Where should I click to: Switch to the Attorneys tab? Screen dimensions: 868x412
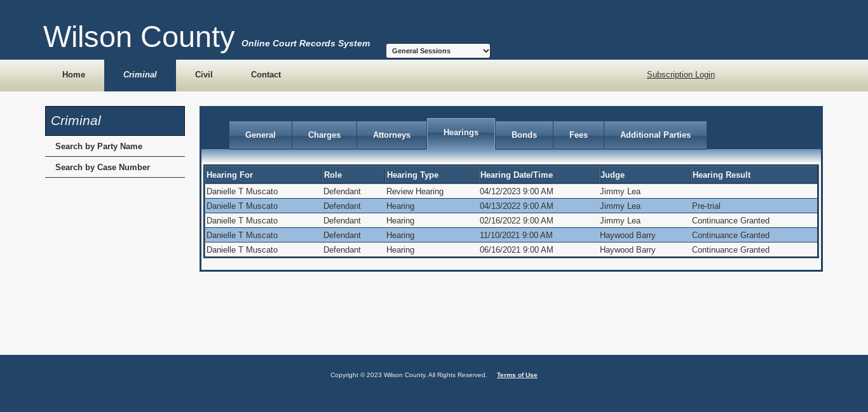tap(391, 135)
